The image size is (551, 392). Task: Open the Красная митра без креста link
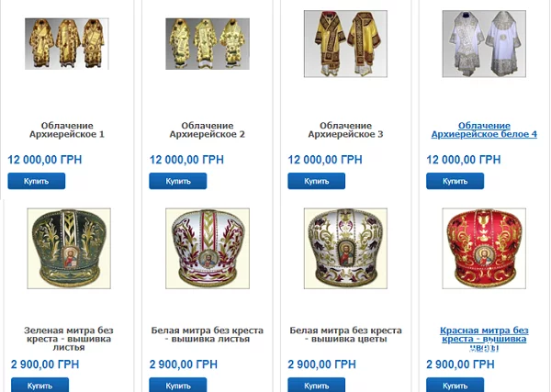pyautogui.click(x=483, y=334)
